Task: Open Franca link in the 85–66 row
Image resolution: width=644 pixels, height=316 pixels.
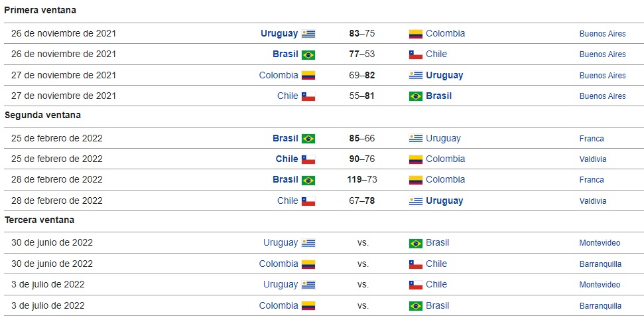Action: pyautogui.click(x=592, y=139)
